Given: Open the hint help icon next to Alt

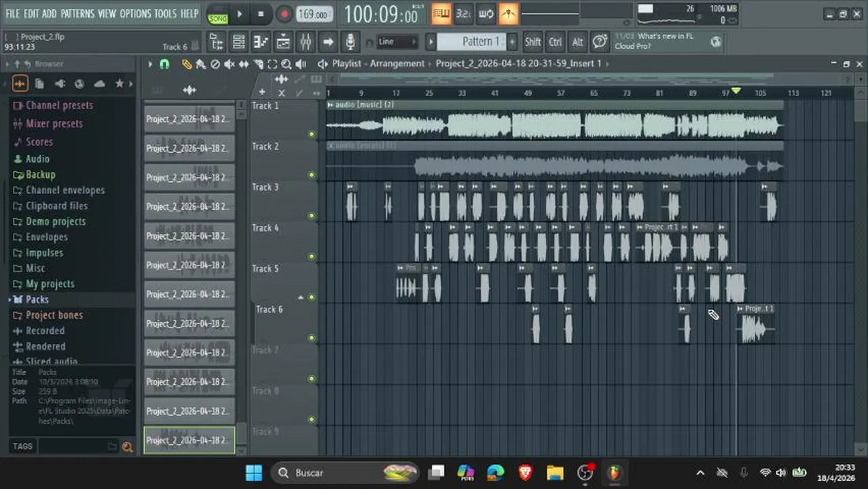Looking at the screenshot, I should click(x=600, y=42).
